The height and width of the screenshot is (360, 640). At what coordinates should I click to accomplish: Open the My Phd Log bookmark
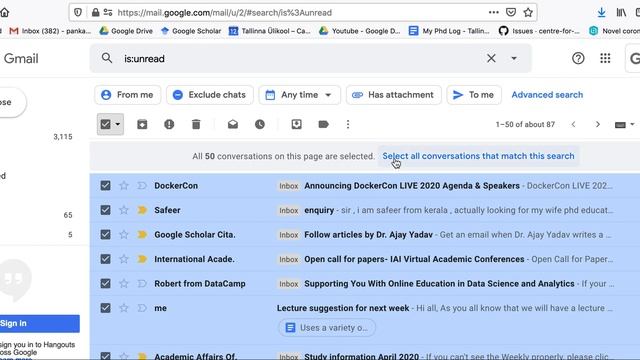(449, 31)
